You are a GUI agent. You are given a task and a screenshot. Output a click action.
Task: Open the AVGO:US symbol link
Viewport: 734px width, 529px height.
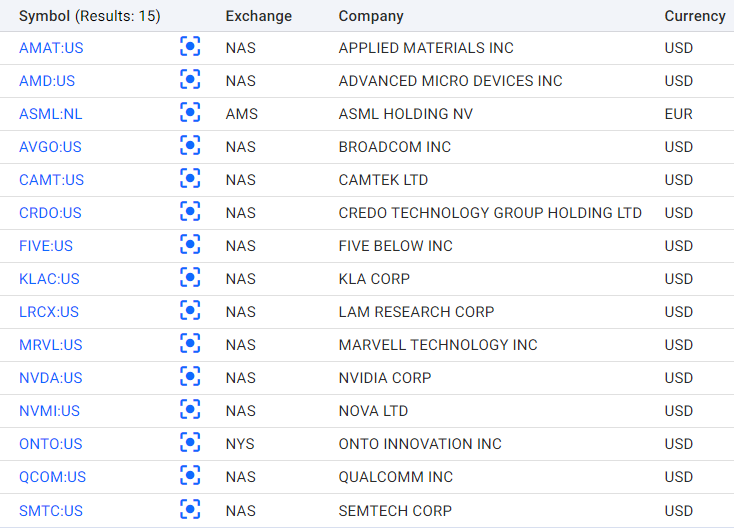(50, 147)
